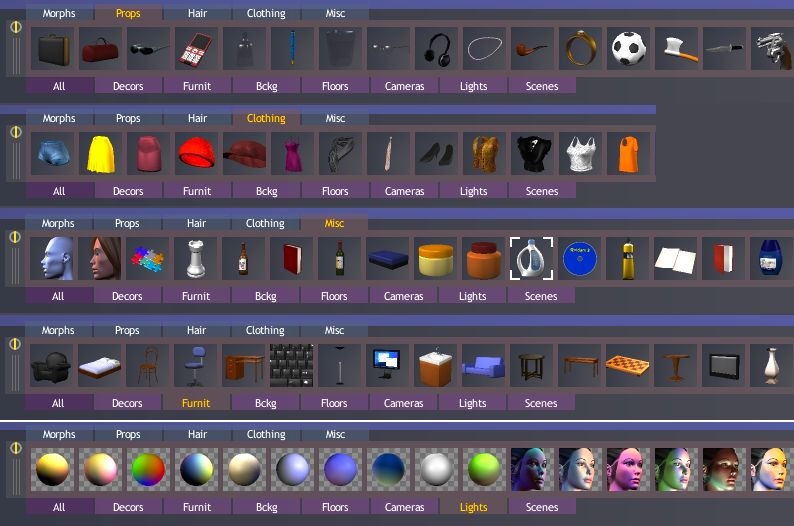The height and width of the screenshot is (526, 794).
Task: Toggle the yellow pin in props panel
Action: point(16,27)
